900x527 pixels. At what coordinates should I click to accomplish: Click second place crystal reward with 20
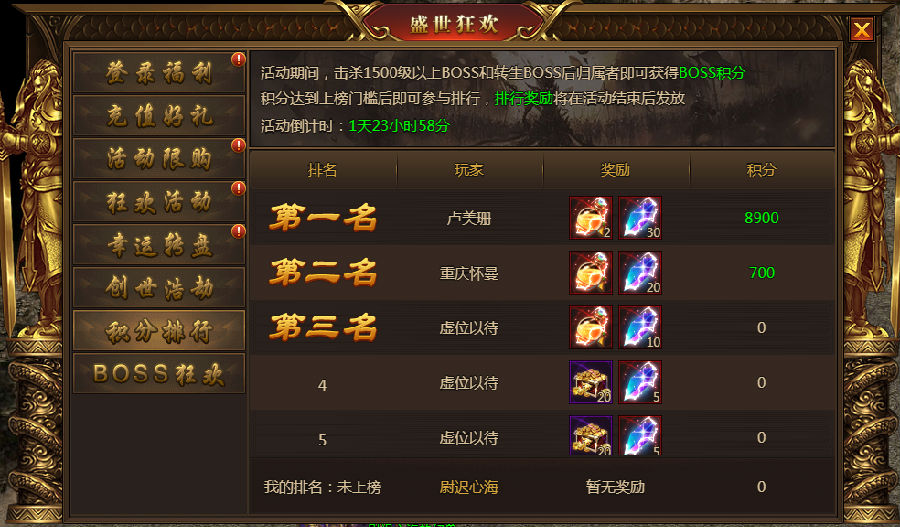pyautogui.click(x=640, y=273)
